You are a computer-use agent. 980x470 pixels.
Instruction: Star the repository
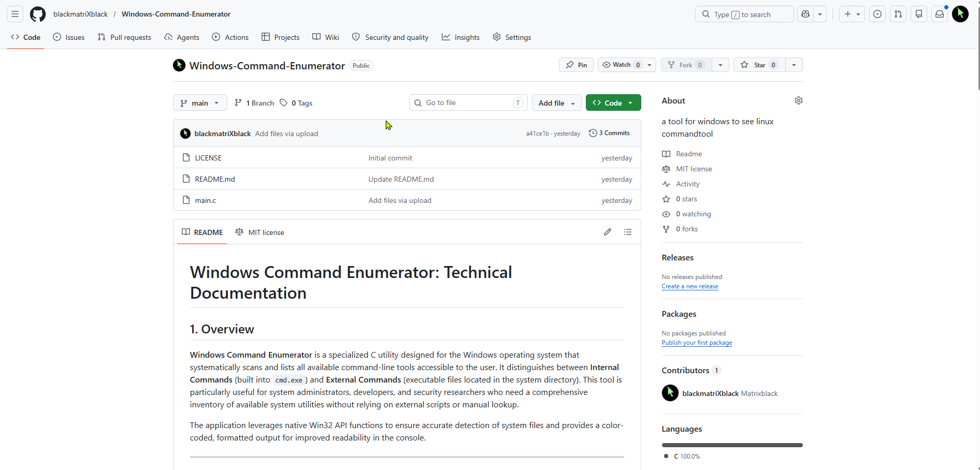point(759,65)
